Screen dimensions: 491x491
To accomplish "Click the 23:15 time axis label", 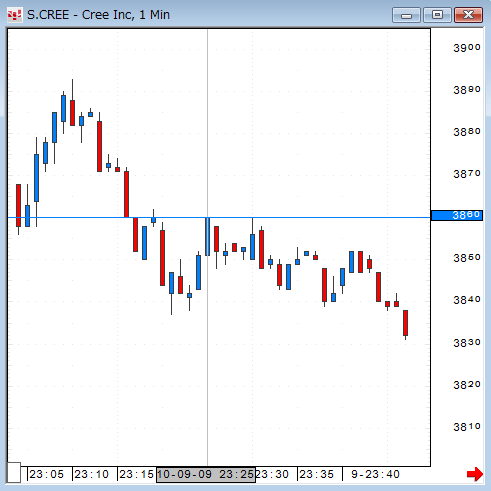I will (x=136, y=474).
